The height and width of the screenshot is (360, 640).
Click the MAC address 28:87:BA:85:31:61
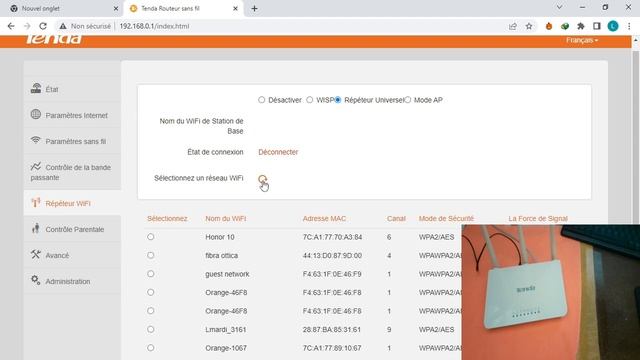[331, 329]
